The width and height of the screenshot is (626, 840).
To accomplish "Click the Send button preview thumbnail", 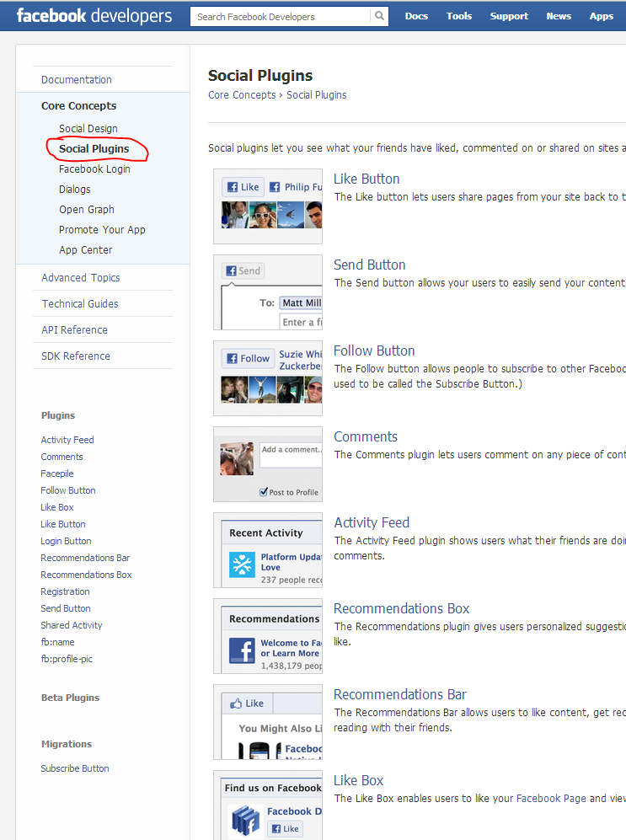I will 268,292.
